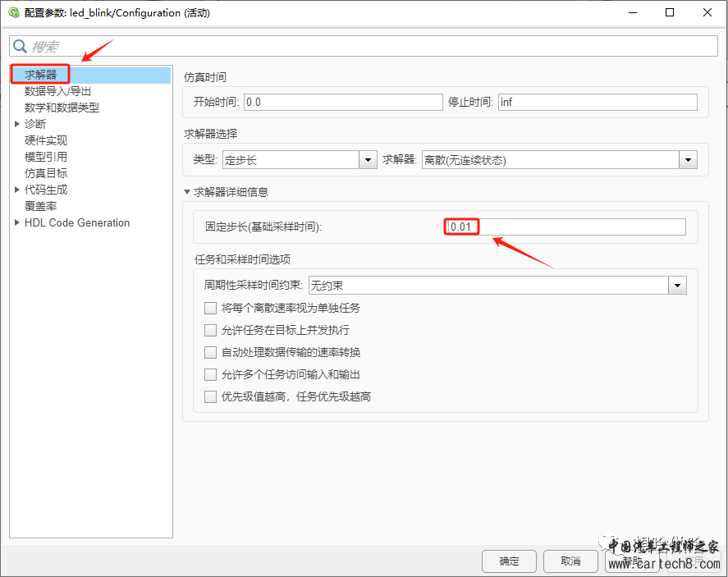The height and width of the screenshot is (577, 728).
Task: Click the 开始时间 input field
Action: (343, 102)
